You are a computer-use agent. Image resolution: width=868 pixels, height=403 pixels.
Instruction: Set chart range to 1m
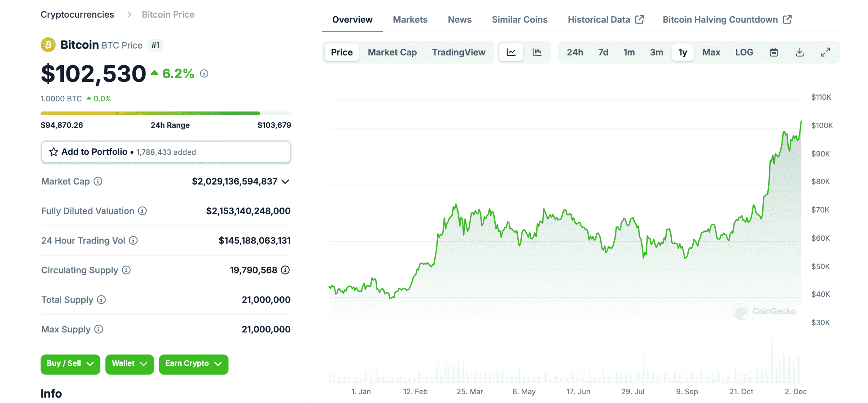tap(629, 52)
